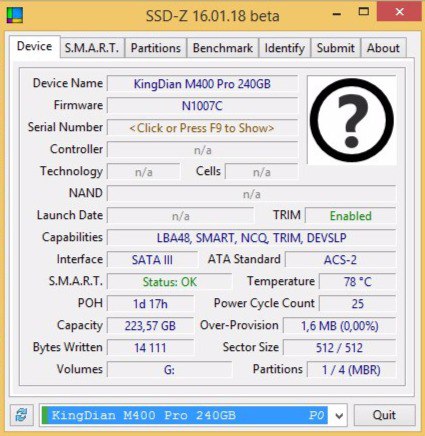Image resolution: width=425 pixels, height=436 pixels.
Task: Click the NAND n/a field
Action: [x=252, y=194]
